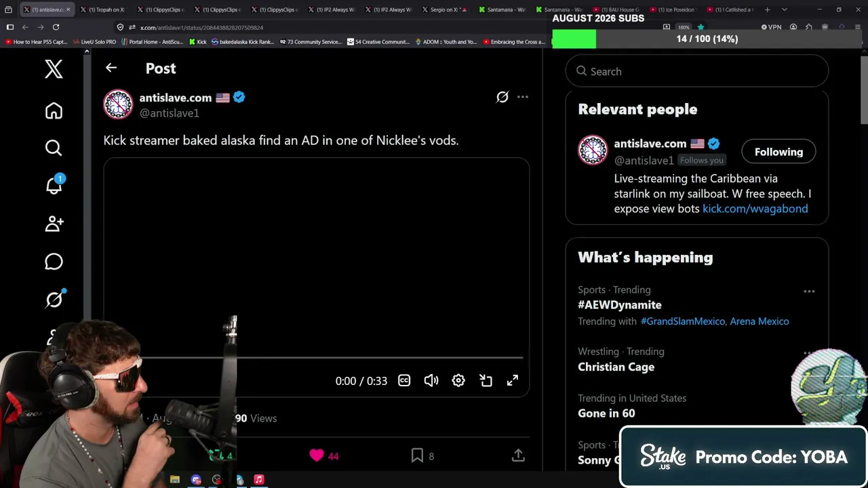
Task: Switch to the antislave.com browser tab
Action: [x=46, y=9]
